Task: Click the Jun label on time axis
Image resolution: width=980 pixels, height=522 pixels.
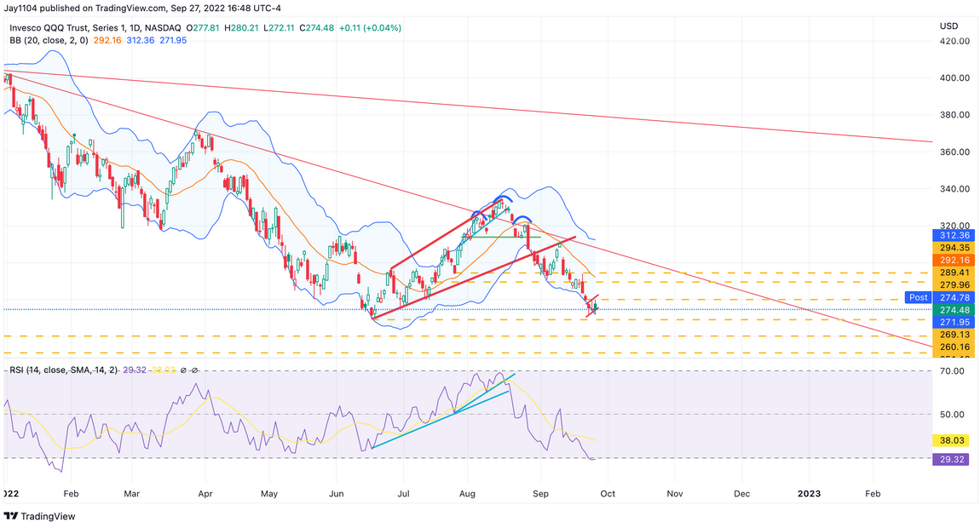Action: 337,494
